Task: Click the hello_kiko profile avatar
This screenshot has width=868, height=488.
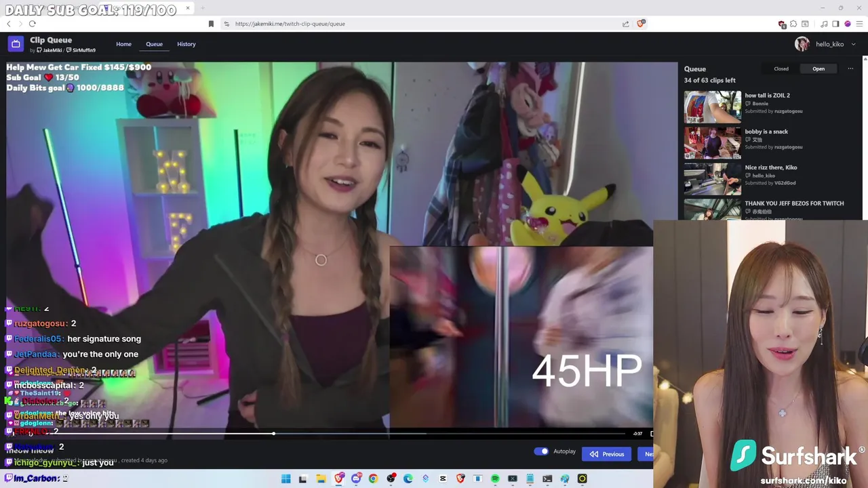Action: pyautogui.click(x=802, y=44)
